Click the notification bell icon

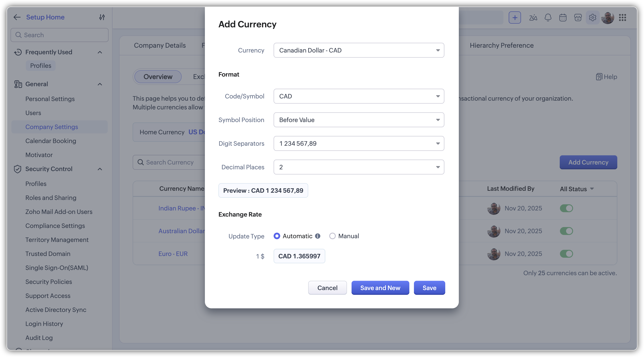pyautogui.click(x=548, y=17)
